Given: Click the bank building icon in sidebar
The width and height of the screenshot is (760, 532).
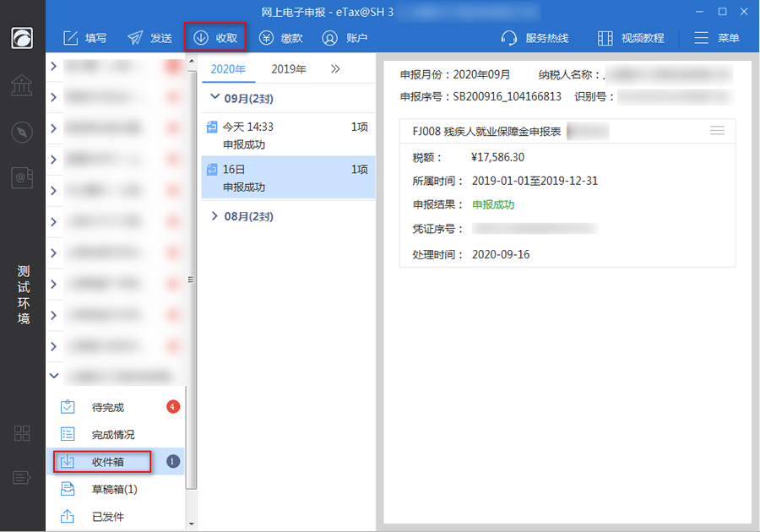Looking at the screenshot, I should coord(22,85).
